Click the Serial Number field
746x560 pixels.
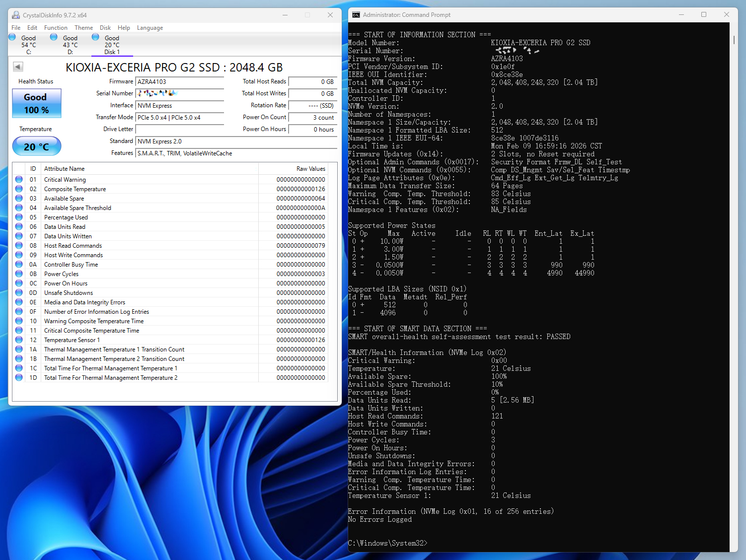coord(180,93)
